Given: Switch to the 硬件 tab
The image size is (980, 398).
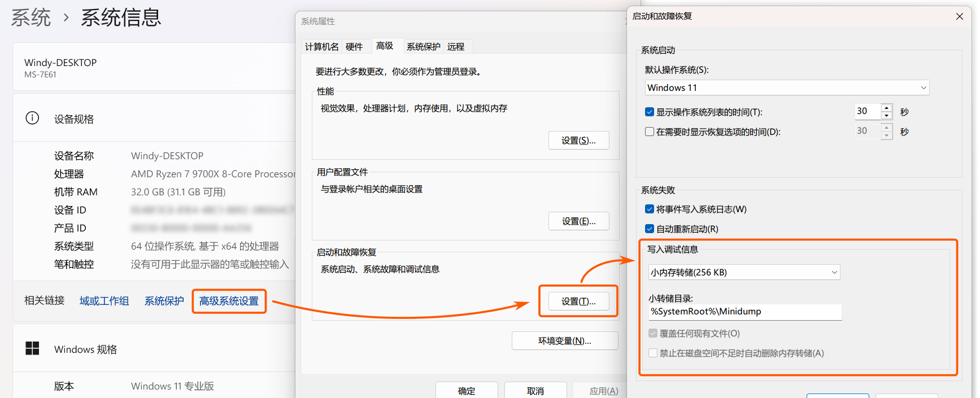Looking at the screenshot, I should (x=354, y=47).
